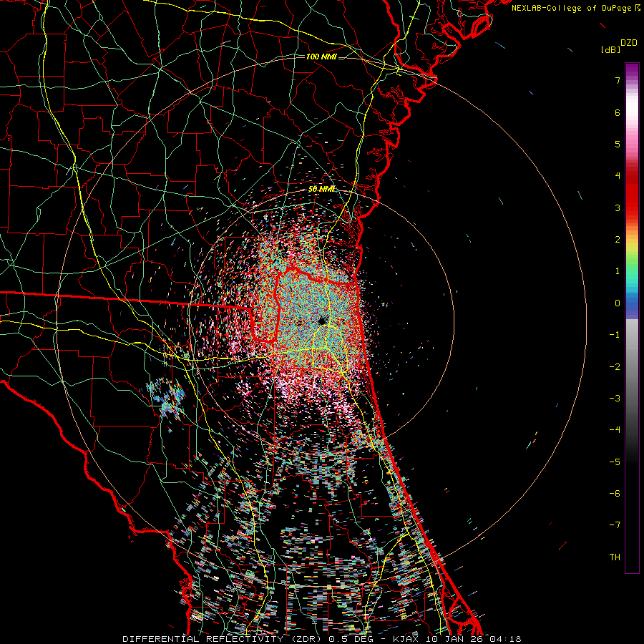The height and width of the screenshot is (644, 644).
Task: Click the 100 NMI range ring label
Action: [321, 57]
